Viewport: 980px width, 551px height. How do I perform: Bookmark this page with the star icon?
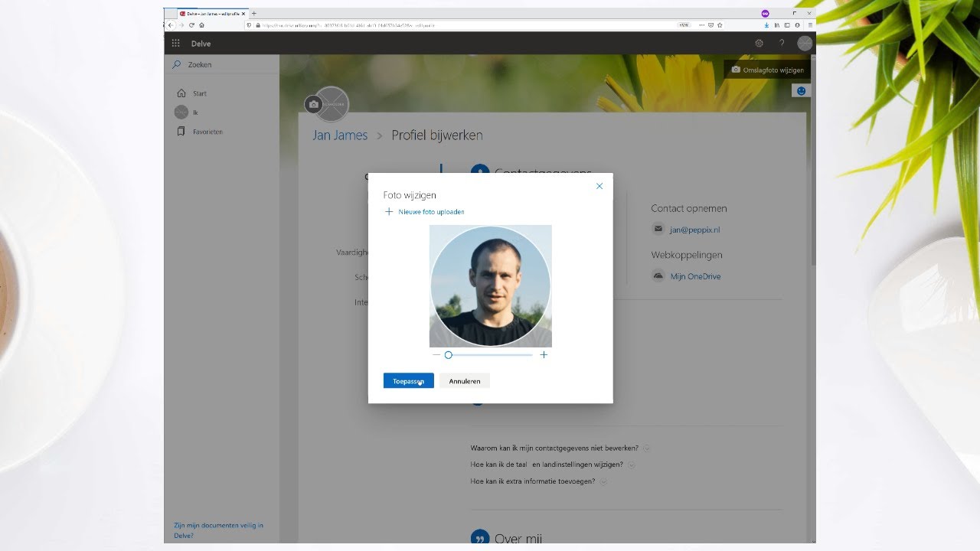[720, 25]
